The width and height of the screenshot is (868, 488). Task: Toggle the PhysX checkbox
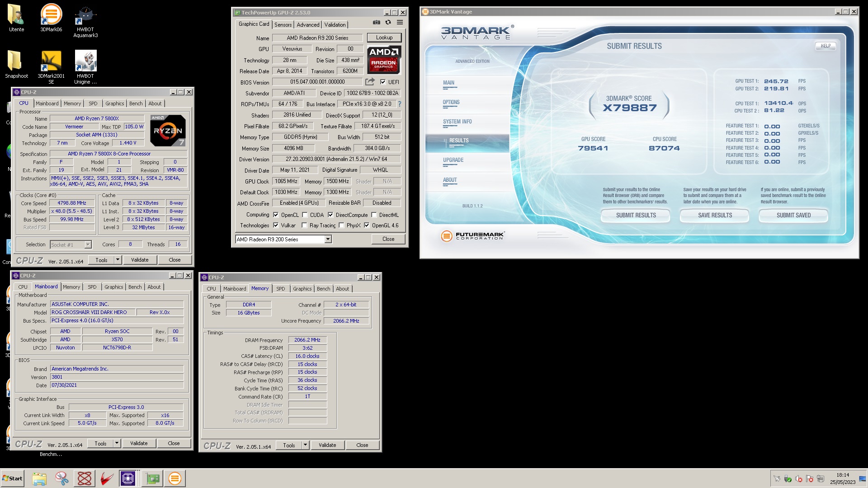[x=341, y=225]
